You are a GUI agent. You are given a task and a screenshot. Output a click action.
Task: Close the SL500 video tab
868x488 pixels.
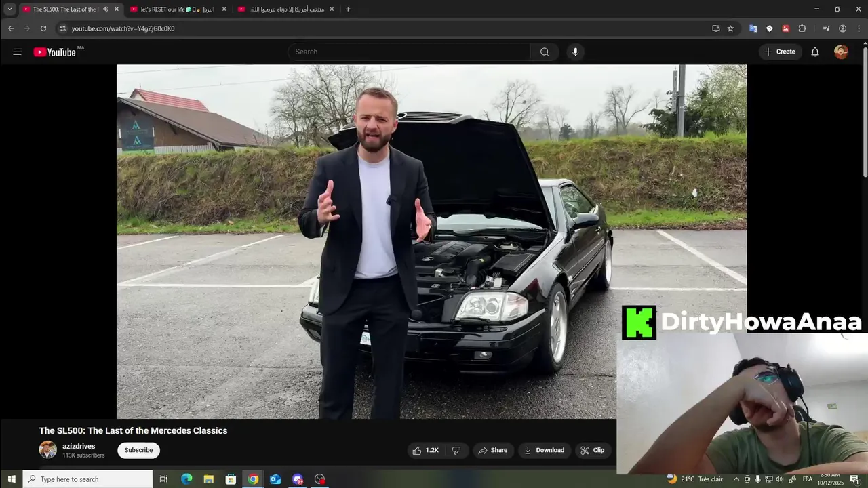click(117, 9)
